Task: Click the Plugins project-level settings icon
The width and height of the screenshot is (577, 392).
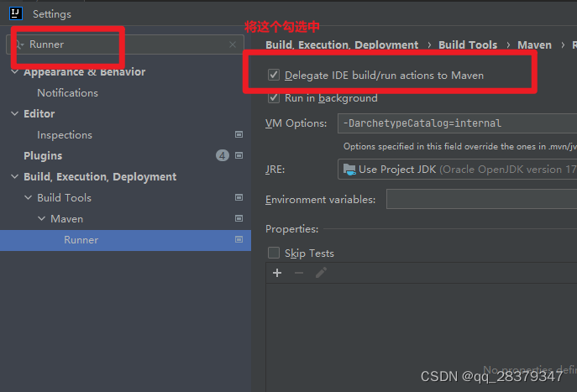Action: [239, 155]
